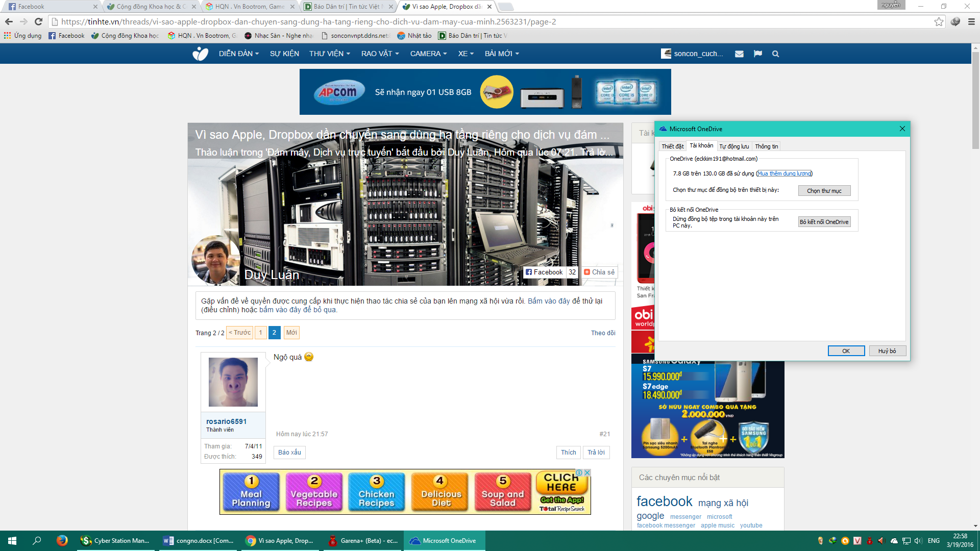Click the Tinhte logo icon in navbar
The height and width of the screenshot is (551, 980).
pyautogui.click(x=200, y=54)
